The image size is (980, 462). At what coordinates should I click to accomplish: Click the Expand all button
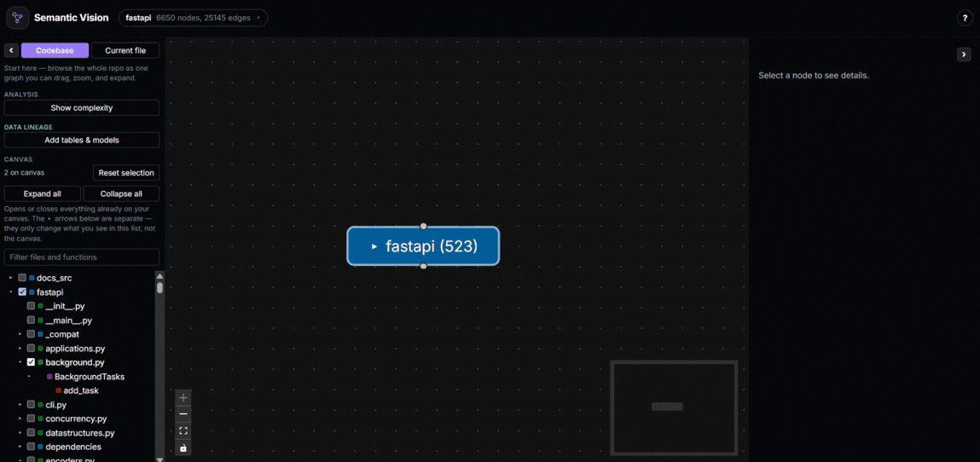[43, 194]
